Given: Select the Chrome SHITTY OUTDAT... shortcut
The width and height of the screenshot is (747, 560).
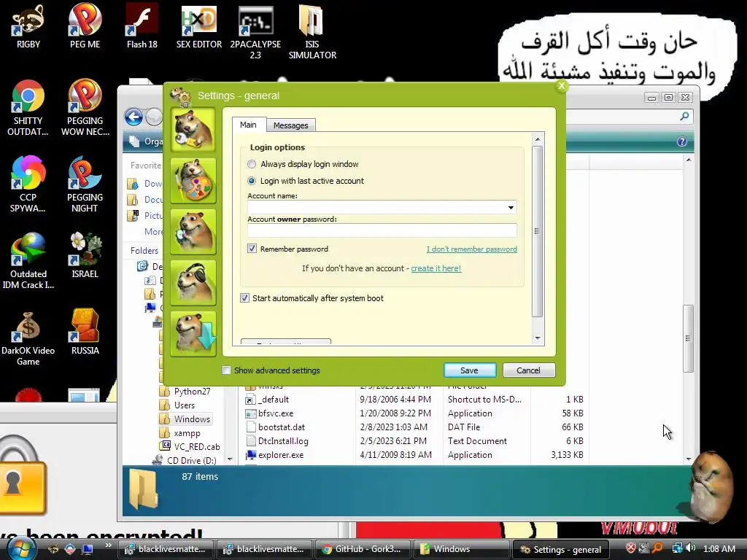Looking at the screenshot, I should coord(28,109).
